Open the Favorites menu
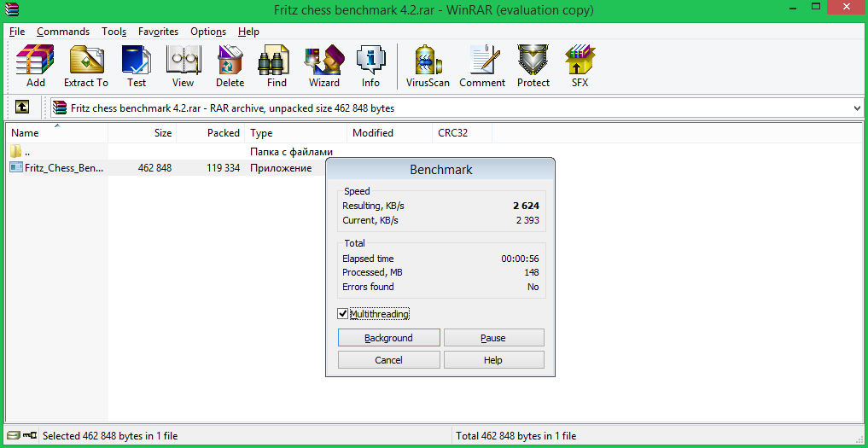The width and height of the screenshot is (868, 448). pos(158,32)
